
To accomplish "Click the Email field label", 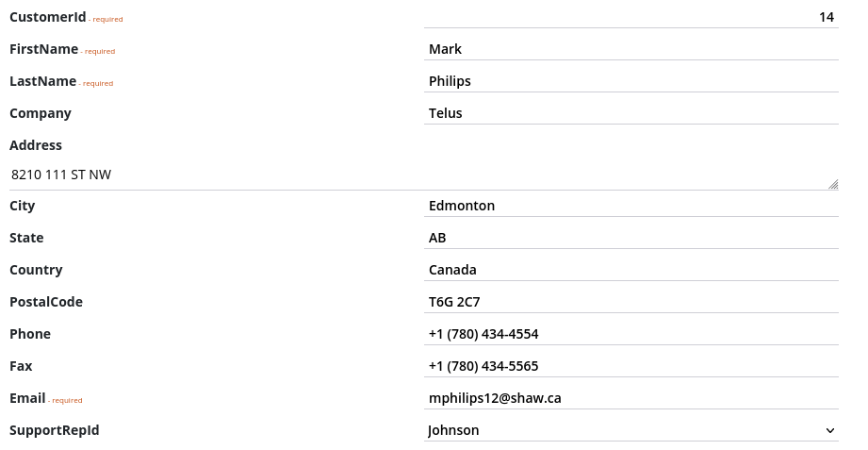I will coord(27,398).
